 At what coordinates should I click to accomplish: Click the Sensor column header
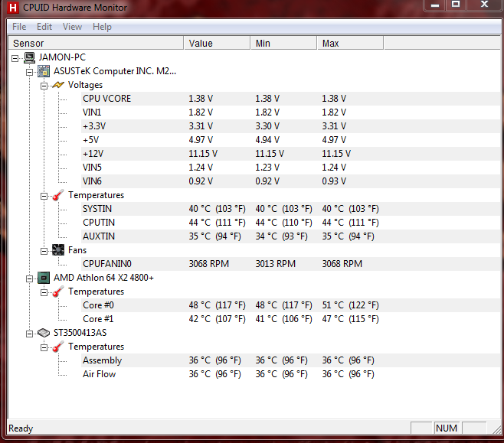(x=96, y=43)
